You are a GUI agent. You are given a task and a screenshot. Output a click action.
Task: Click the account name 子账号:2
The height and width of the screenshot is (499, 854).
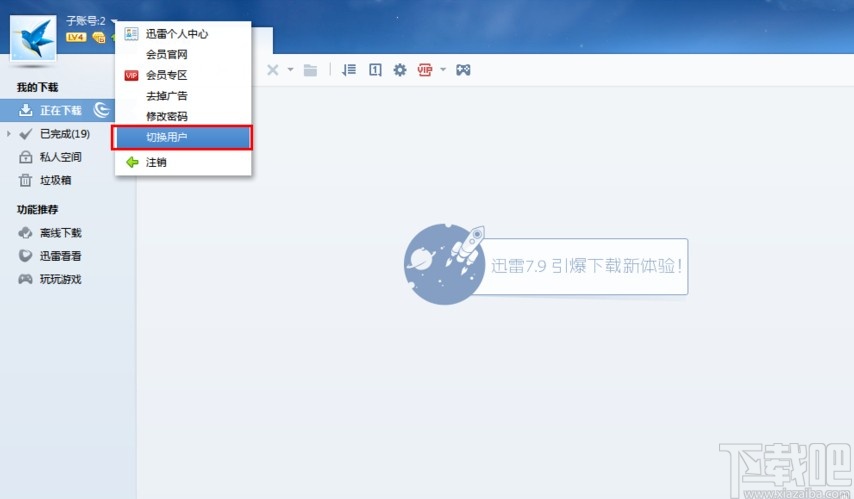(86, 21)
